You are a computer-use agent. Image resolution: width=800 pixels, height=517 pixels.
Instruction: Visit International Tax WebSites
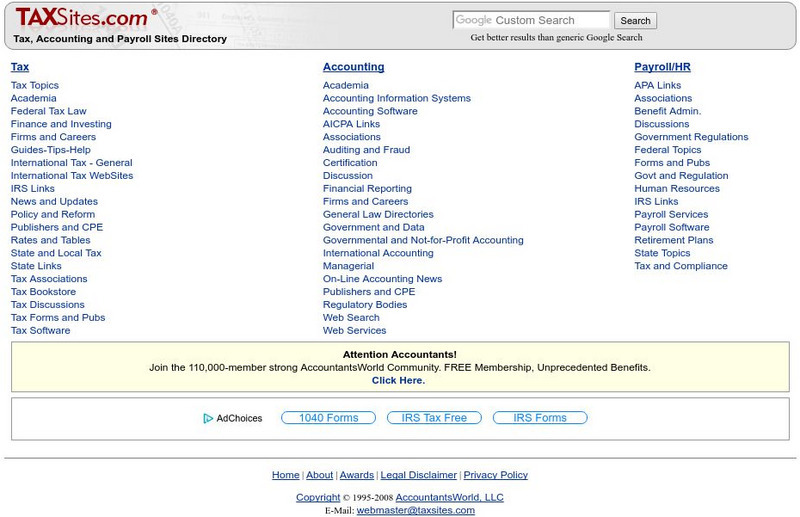tap(72, 176)
